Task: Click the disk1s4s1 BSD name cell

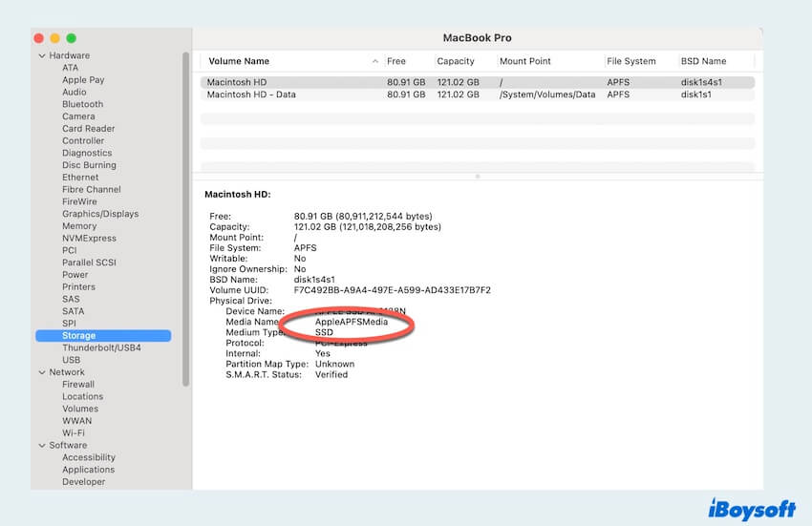Action: click(701, 82)
